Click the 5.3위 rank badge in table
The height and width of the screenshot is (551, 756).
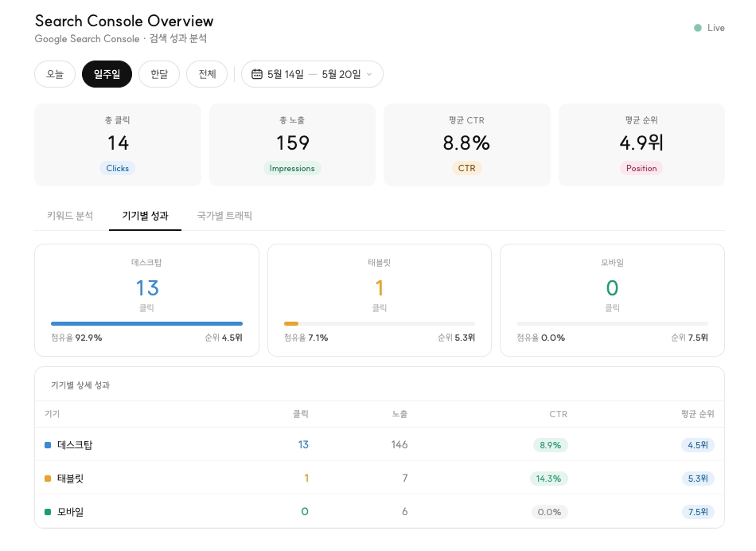(x=698, y=479)
